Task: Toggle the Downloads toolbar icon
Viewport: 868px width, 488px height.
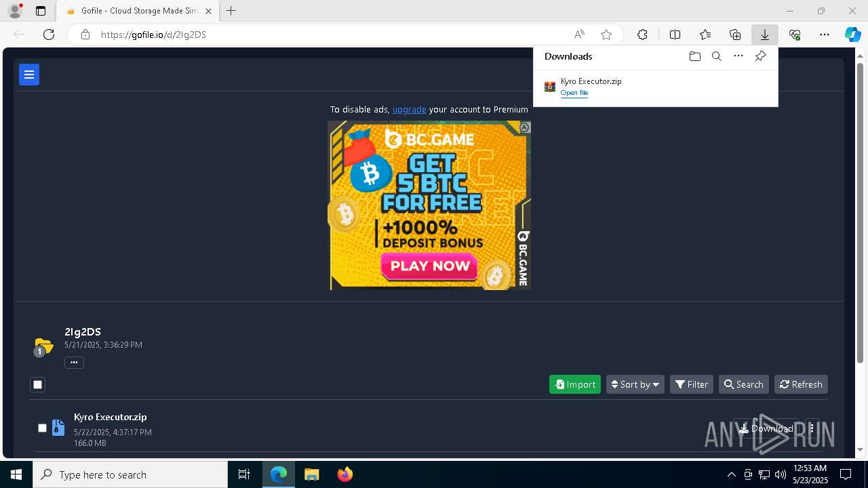Action: [x=764, y=35]
